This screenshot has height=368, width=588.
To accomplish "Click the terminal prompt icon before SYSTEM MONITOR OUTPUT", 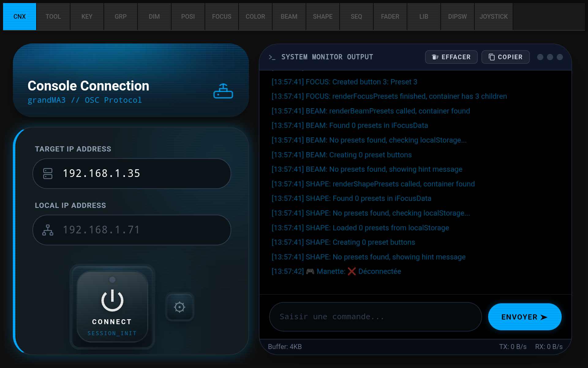I will tap(272, 57).
